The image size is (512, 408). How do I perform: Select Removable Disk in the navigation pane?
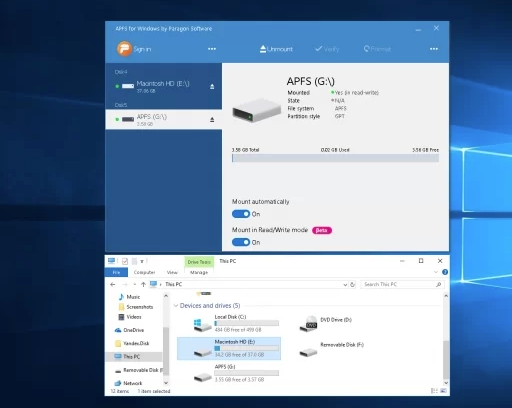pyautogui.click(x=138, y=370)
